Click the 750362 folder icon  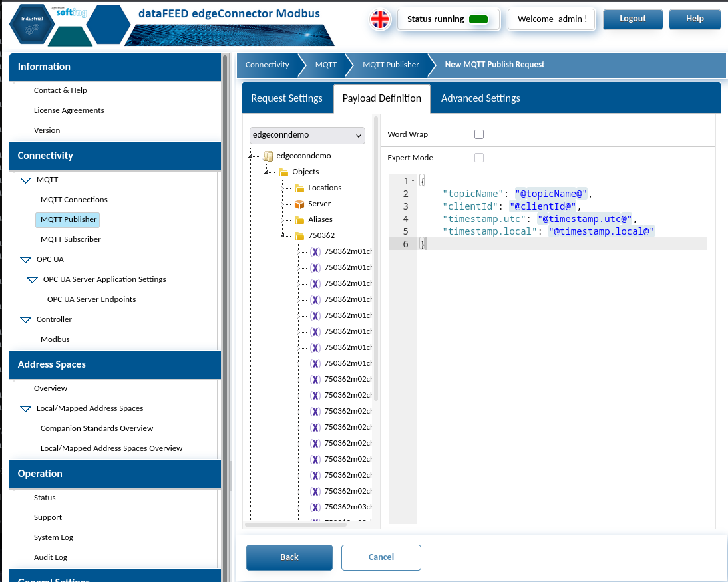click(x=299, y=235)
